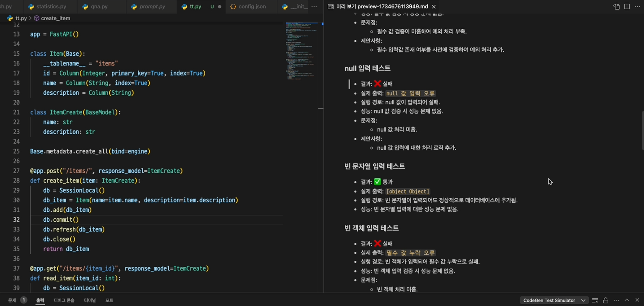Click '빈 객체 처리 미흡.' bullet text
The width and height of the screenshot is (644, 306).
tap(397, 289)
